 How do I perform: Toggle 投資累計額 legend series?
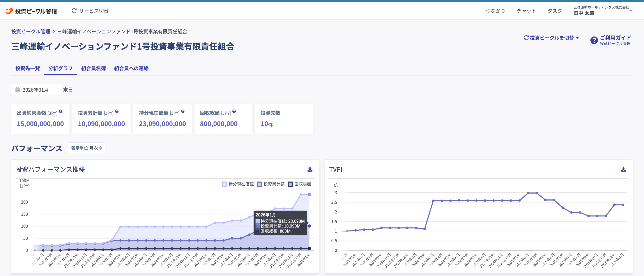point(271,184)
